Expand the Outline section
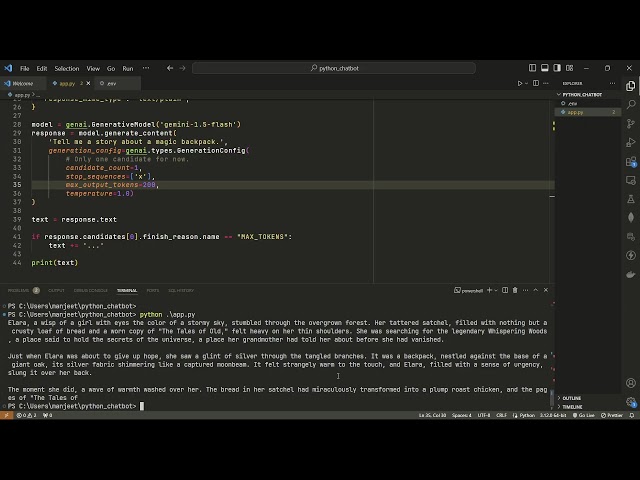640x480 pixels. pyautogui.click(x=571, y=398)
